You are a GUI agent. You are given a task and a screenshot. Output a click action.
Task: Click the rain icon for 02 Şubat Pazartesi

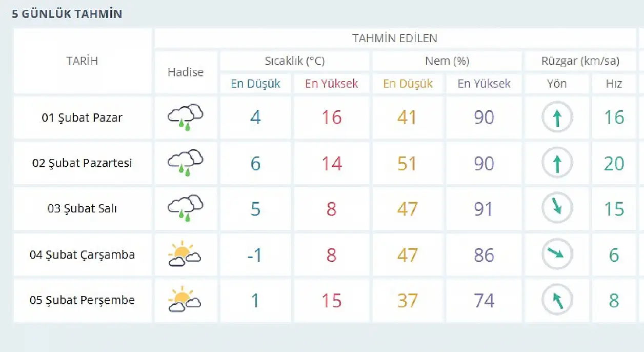point(185,163)
